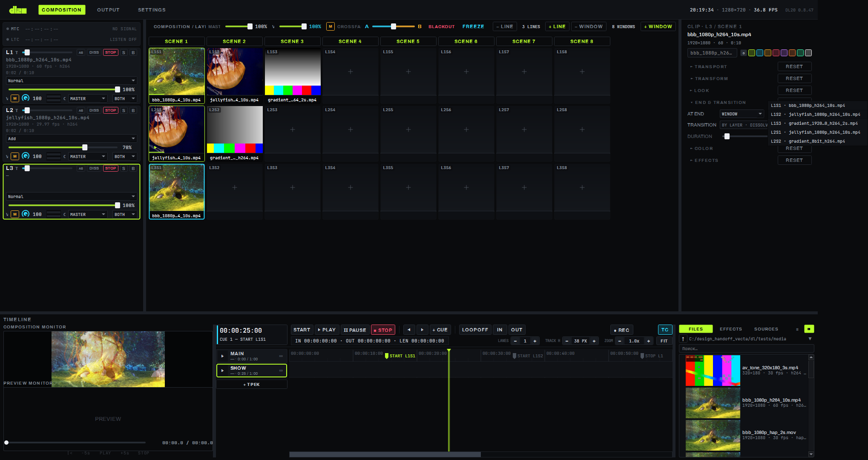Click the + WINDOW button

[658, 26]
